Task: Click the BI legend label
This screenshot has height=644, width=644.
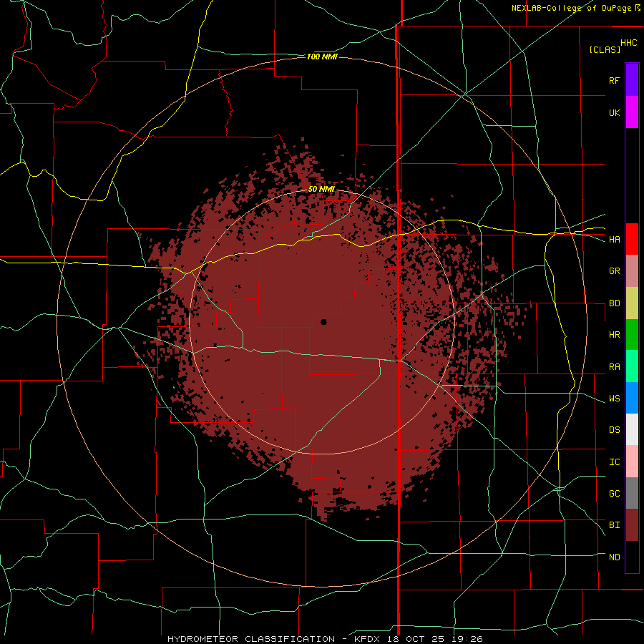Action: point(614,525)
